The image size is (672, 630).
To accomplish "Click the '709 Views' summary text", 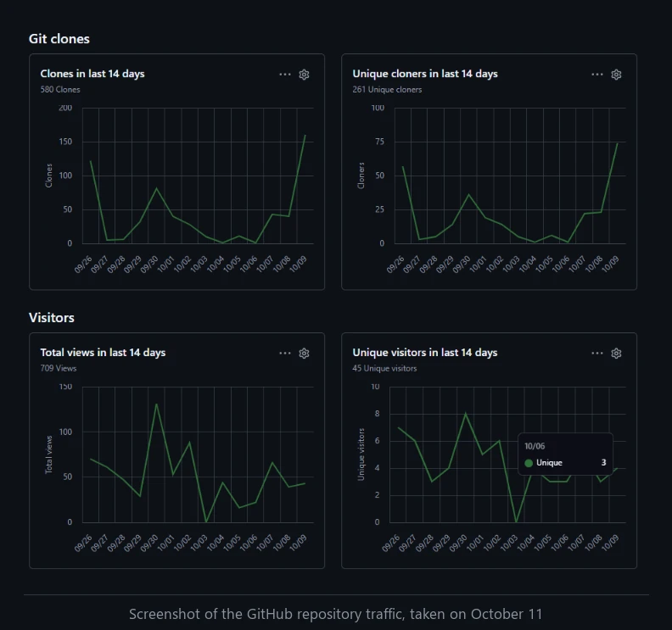I will point(59,368).
